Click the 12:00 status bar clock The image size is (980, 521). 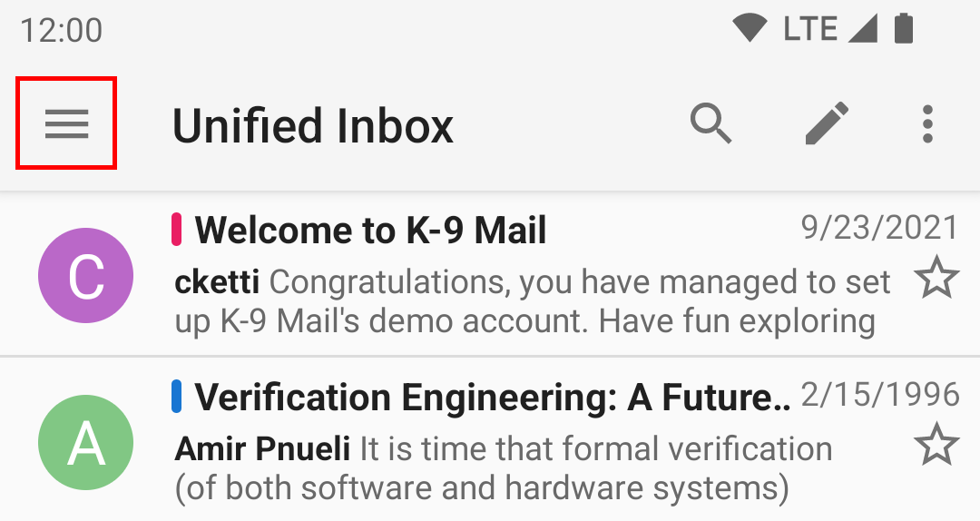click(62, 30)
